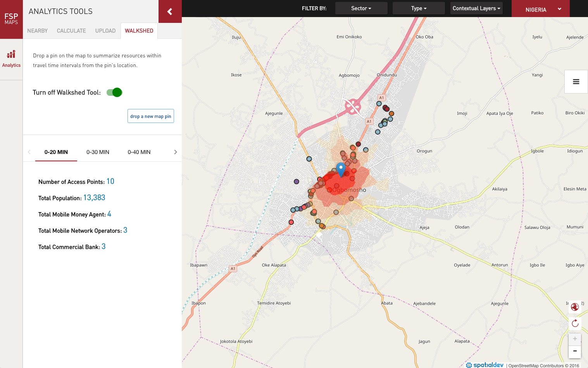
Task: Open the Type filter dropdown
Action: click(x=419, y=8)
